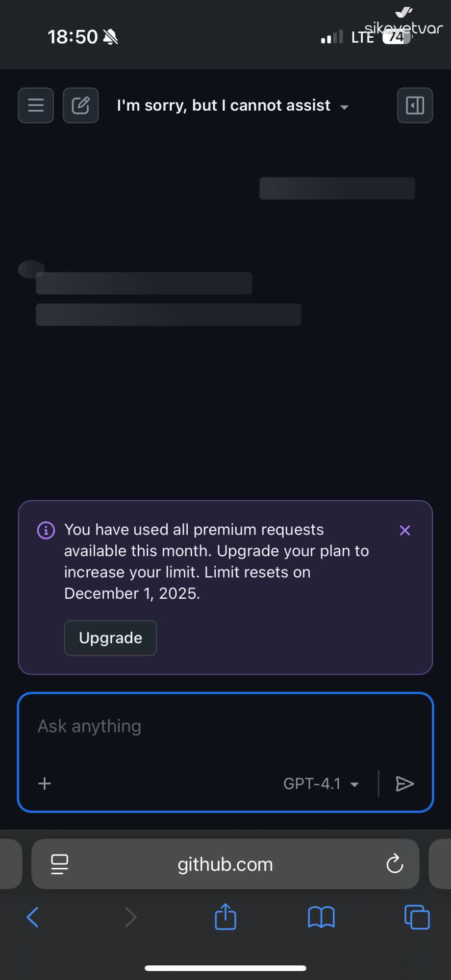The image size is (451, 980).
Task: Reload the current page
Action: pos(395,864)
